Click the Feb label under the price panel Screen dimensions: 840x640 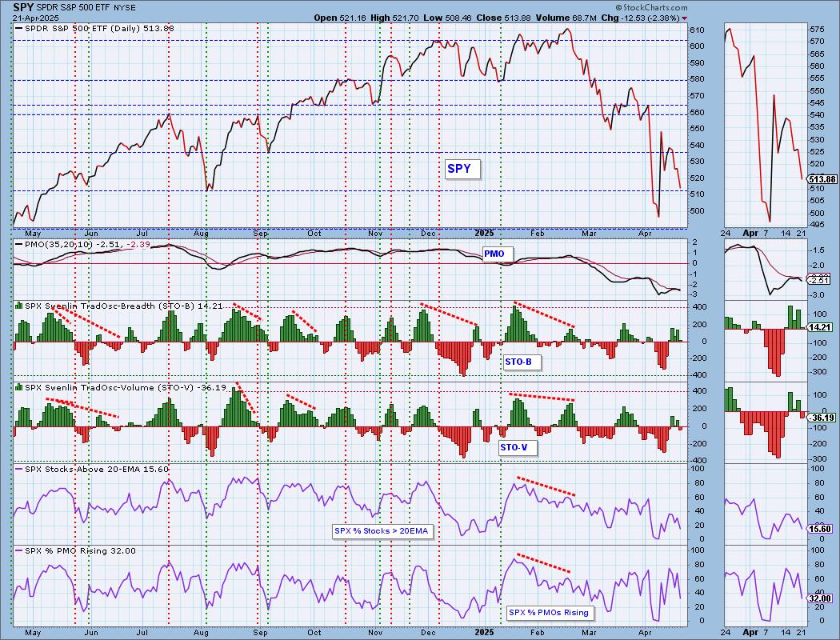pyautogui.click(x=537, y=234)
